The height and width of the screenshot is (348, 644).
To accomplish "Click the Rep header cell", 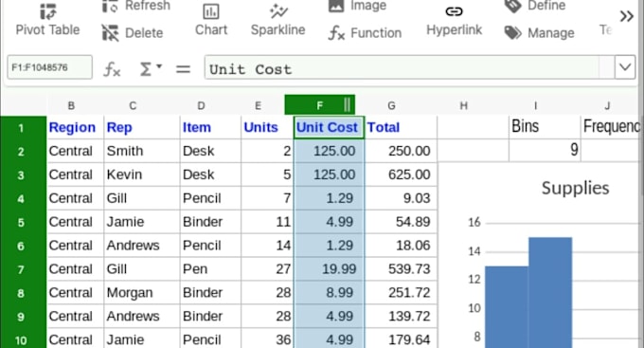I will point(142,127).
